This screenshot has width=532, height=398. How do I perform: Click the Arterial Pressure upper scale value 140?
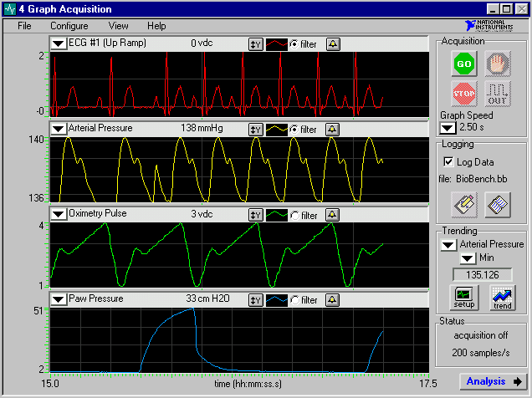(x=36, y=140)
